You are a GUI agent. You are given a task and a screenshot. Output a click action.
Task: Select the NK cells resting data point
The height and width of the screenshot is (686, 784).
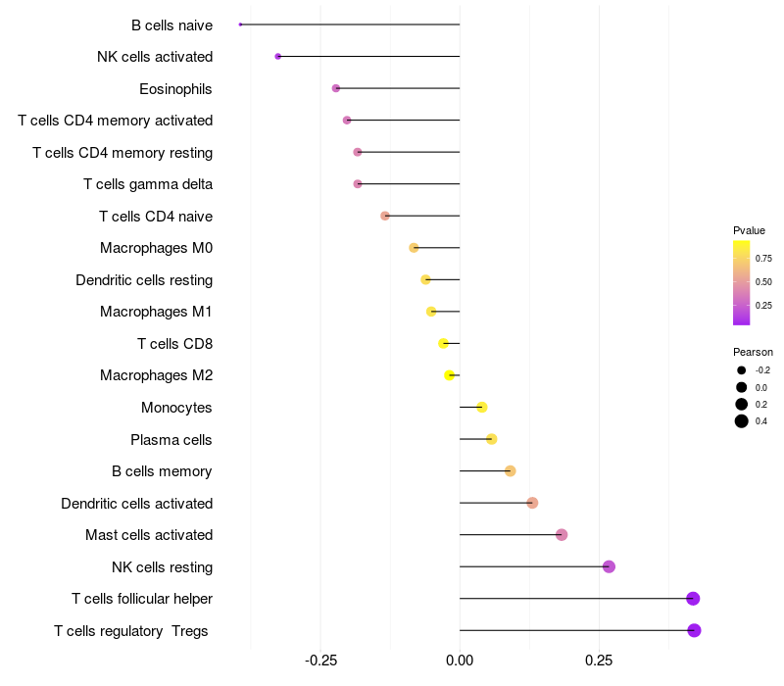(x=609, y=566)
